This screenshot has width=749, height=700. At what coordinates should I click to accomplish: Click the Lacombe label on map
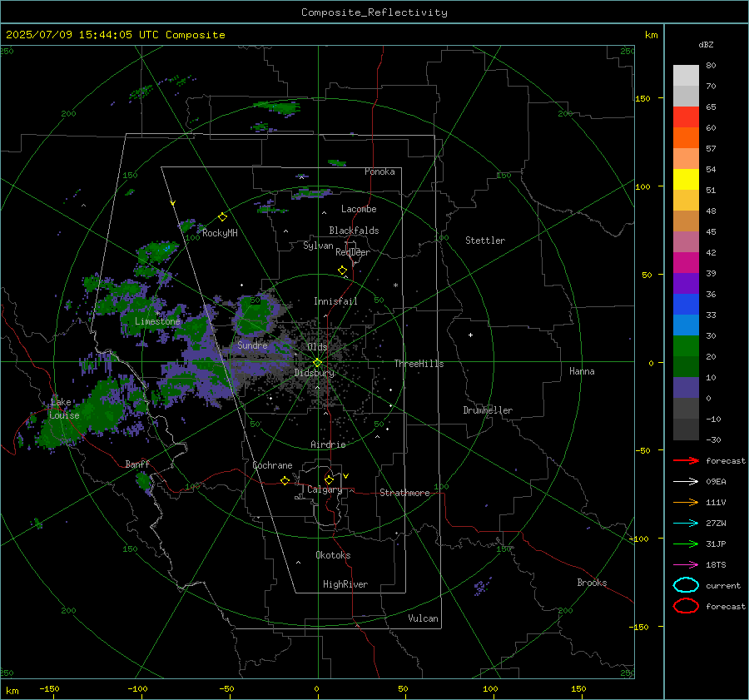pyautogui.click(x=359, y=209)
